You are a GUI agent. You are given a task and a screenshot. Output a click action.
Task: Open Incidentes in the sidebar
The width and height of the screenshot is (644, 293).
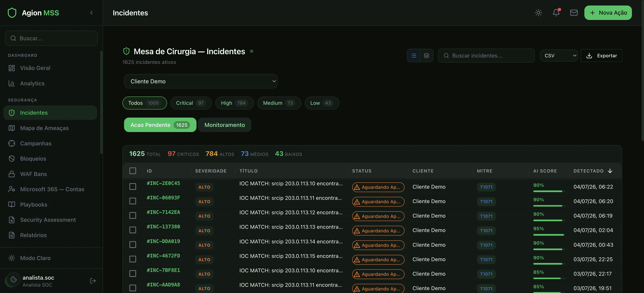(x=50, y=113)
